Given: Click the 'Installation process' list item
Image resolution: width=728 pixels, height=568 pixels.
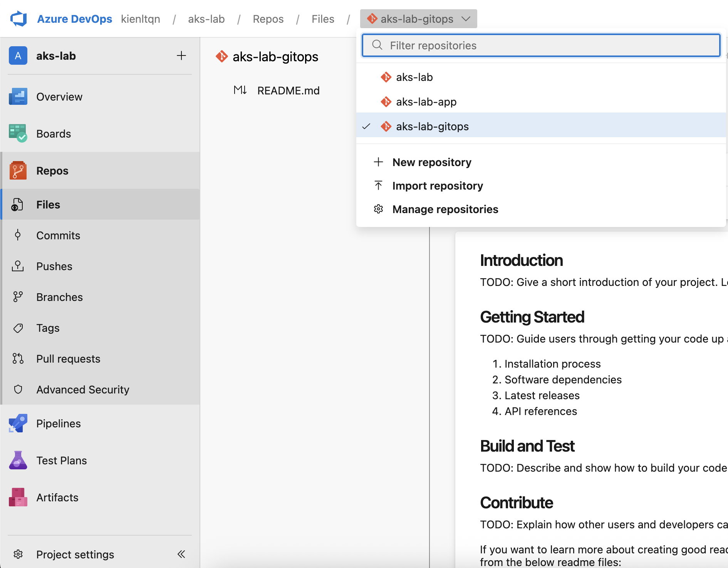Looking at the screenshot, I should tap(553, 364).
